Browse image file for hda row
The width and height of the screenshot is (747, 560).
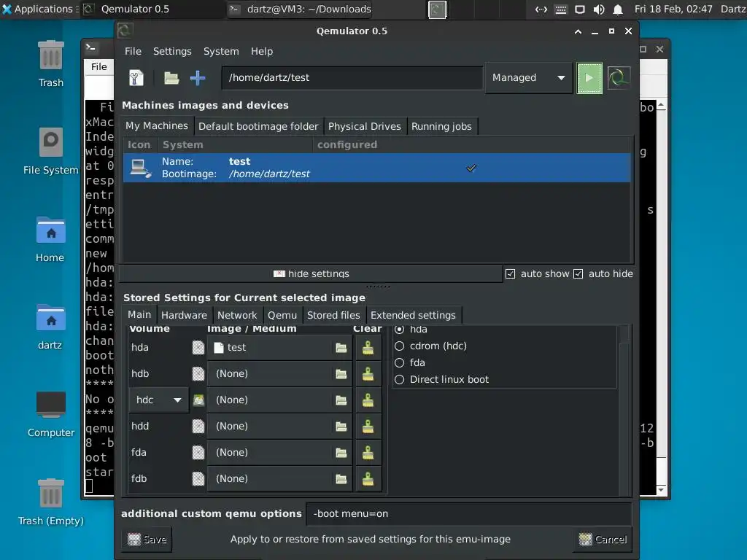[341, 348]
